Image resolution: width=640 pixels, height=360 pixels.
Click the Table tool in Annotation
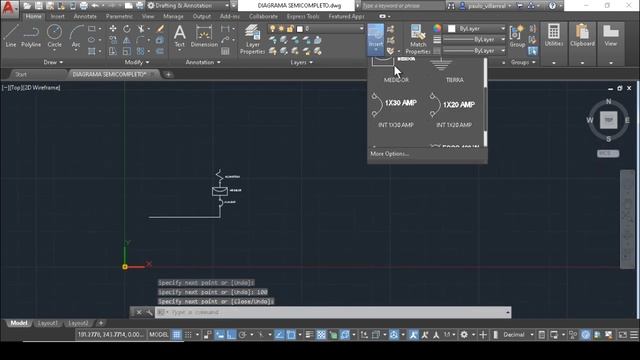coord(225,51)
